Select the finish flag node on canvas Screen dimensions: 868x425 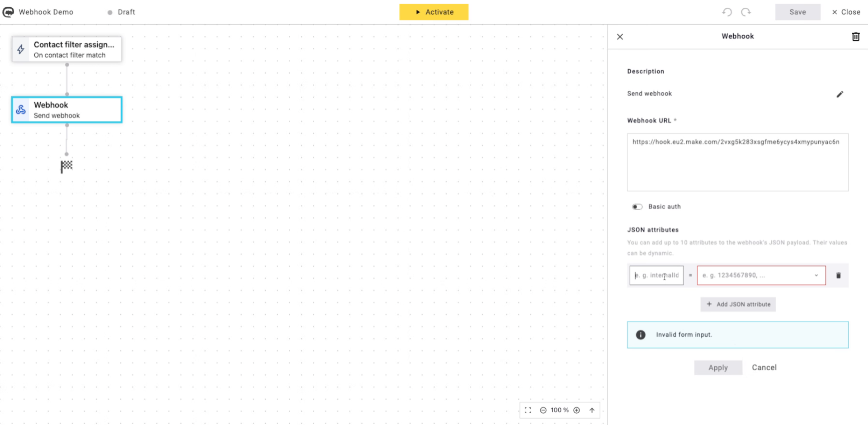point(66,166)
